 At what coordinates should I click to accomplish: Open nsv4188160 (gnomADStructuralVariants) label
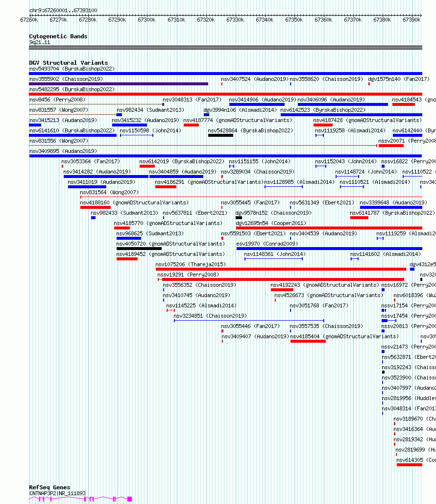click(134, 202)
